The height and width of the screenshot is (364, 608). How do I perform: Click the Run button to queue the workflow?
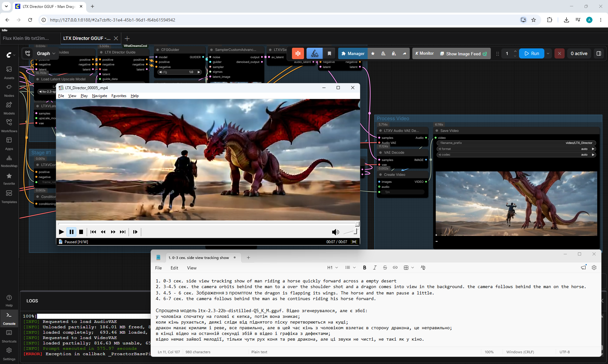[532, 53]
